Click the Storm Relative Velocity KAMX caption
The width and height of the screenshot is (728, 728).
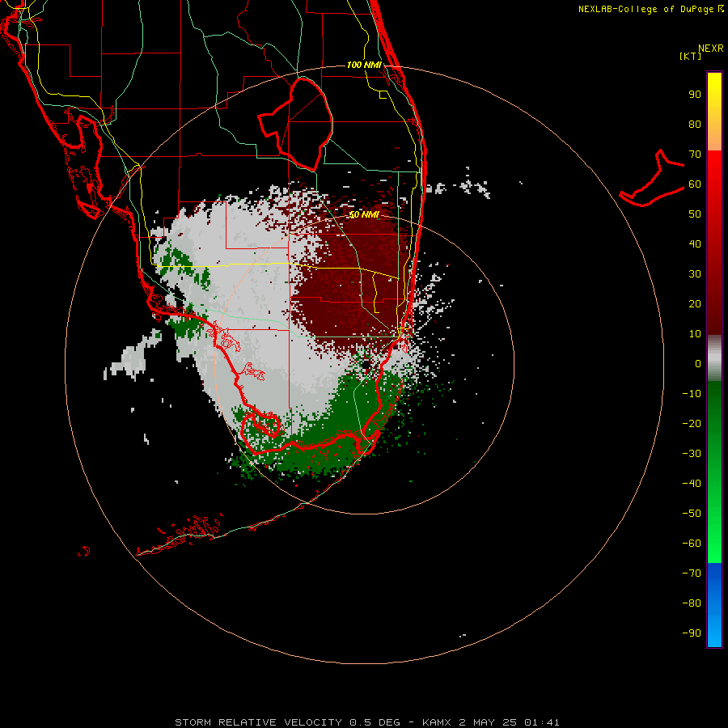[x=367, y=722]
